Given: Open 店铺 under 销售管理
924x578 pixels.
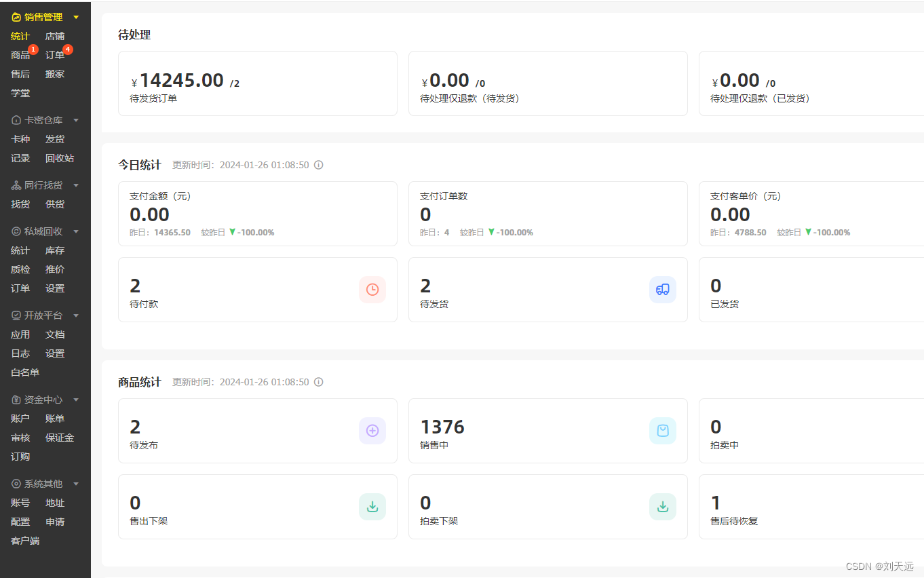Looking at the screenshot, I should pyautogui.click(x=55, y=36).
